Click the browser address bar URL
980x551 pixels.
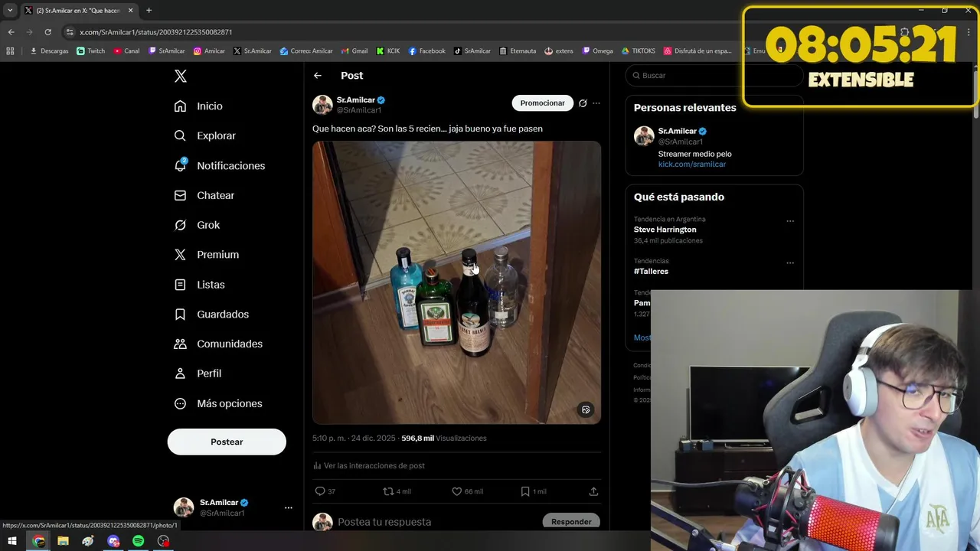pyautogui.click(x=156, y=32)
